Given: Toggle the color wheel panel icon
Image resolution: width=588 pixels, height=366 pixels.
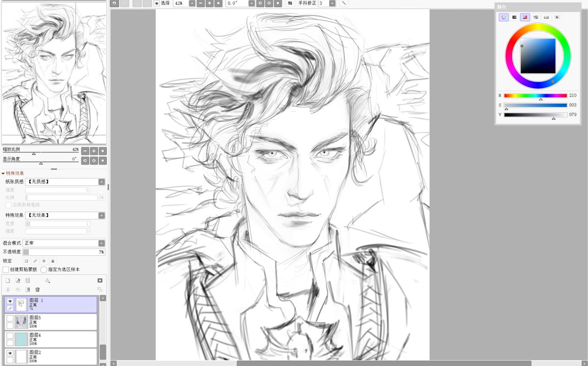Looking at the screenshot, I should pyautogui.click(x=504, y=17).
